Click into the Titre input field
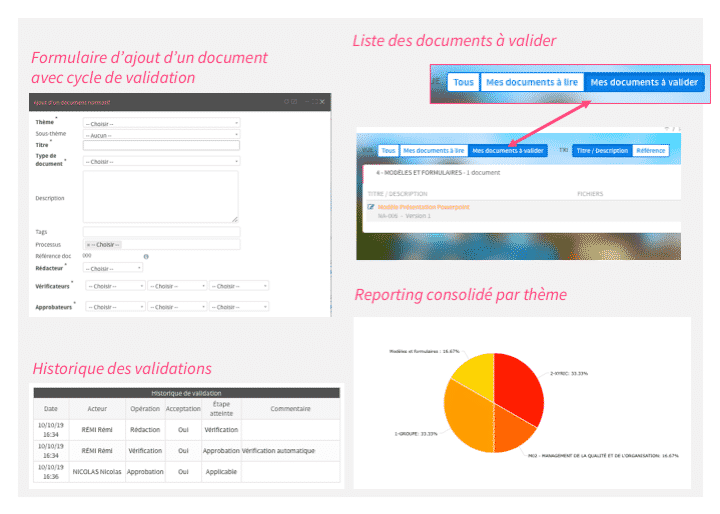Viewport: 720px width, 514px height. point(161,145)
